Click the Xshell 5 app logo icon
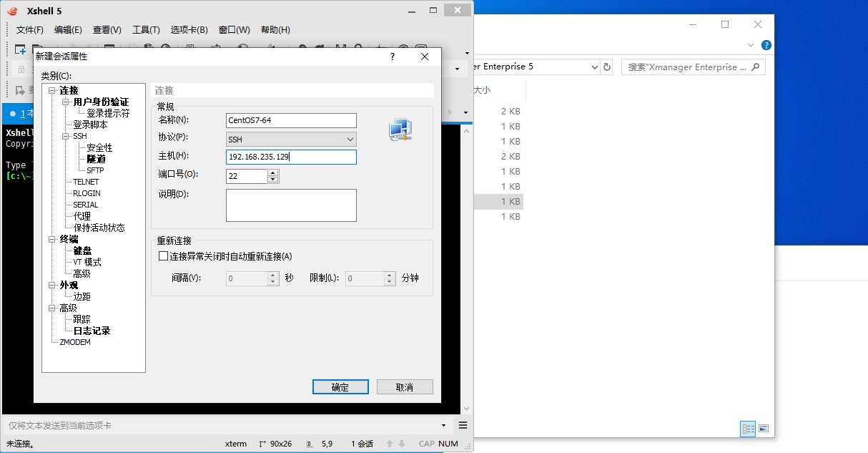868x453 pixels. (x=12, y=11)
